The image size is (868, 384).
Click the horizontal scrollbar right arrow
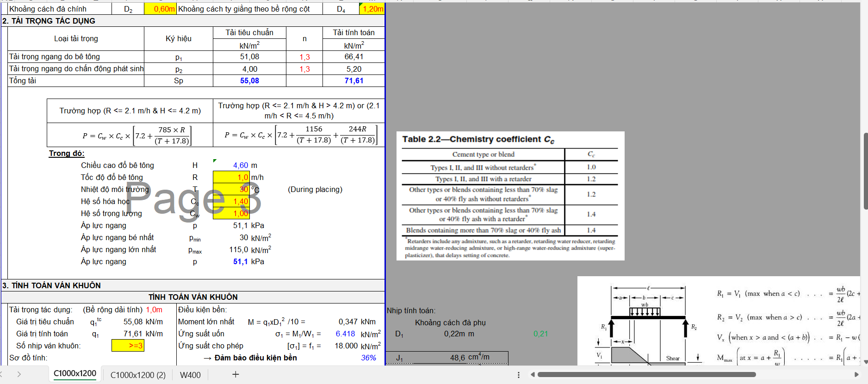point(856,375)
